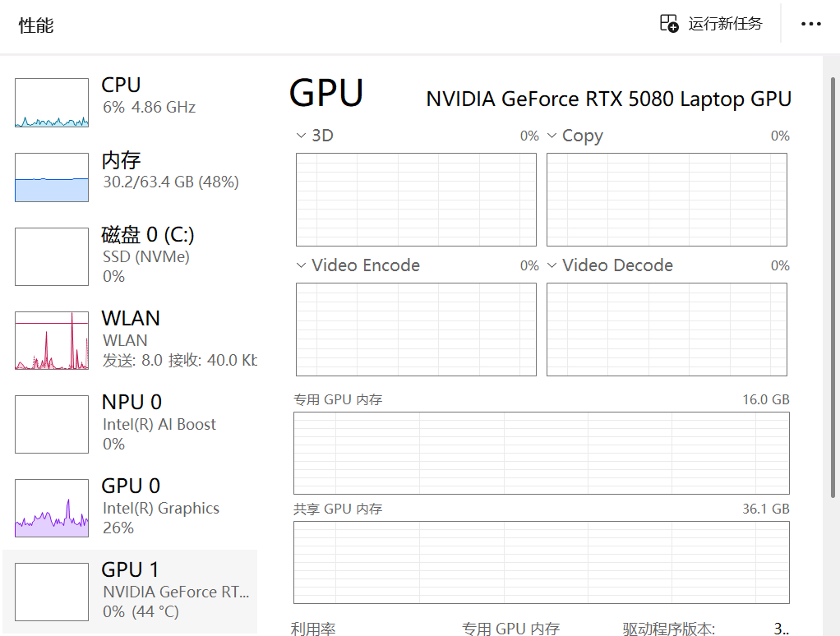Click the 0% value beside Video Decode
The image size is (840, 636).
[x=780, y=265]
